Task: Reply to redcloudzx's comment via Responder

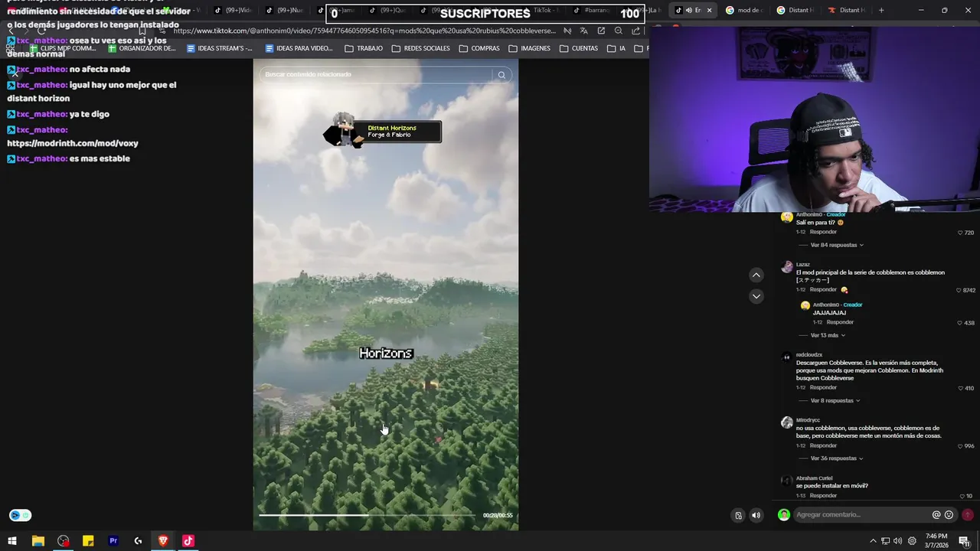Action: pos(823,388)
